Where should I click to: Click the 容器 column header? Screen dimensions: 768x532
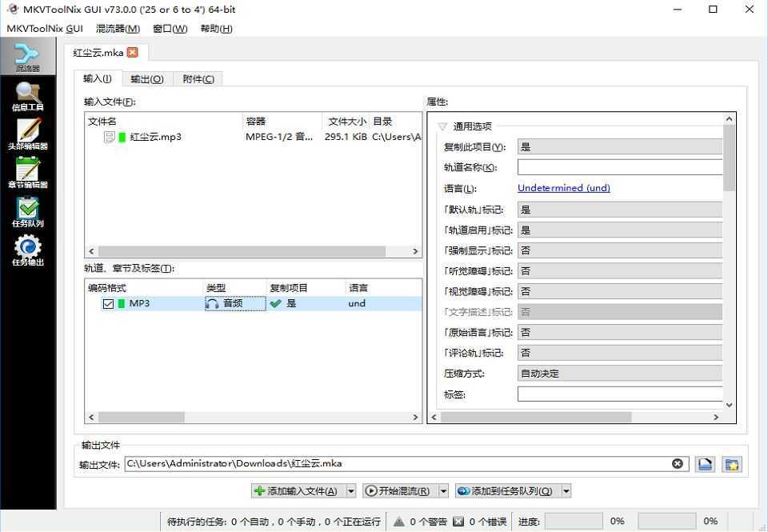click(x=282, y=121)
